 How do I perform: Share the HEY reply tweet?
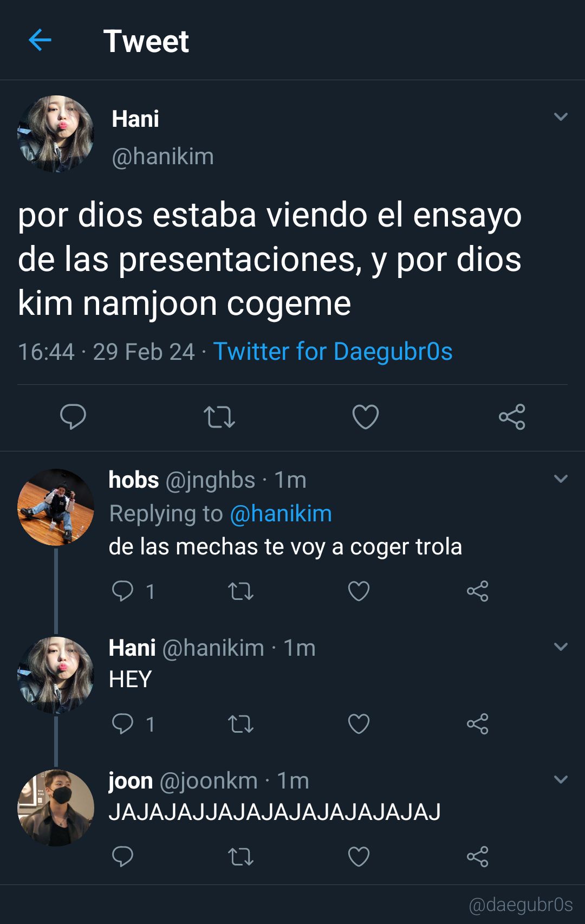coord(477,723)
